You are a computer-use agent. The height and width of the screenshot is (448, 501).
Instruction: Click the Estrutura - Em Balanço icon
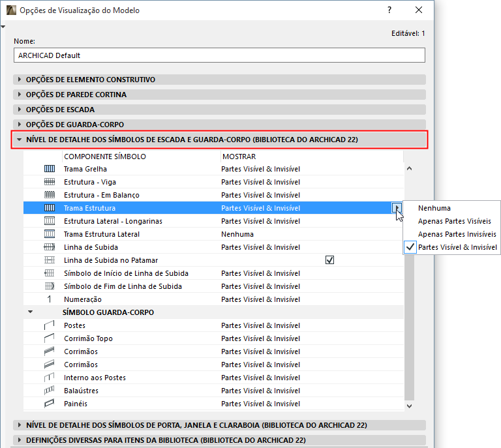click(49, 195)
